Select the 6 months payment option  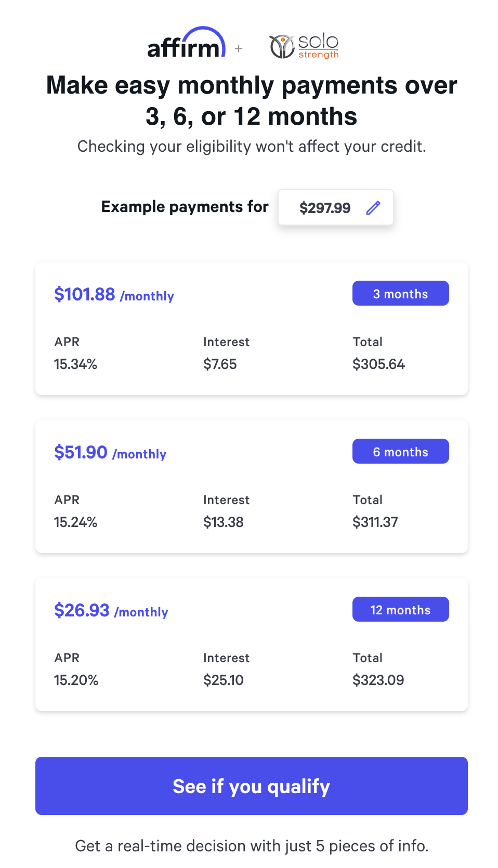[x=400, y=451]
